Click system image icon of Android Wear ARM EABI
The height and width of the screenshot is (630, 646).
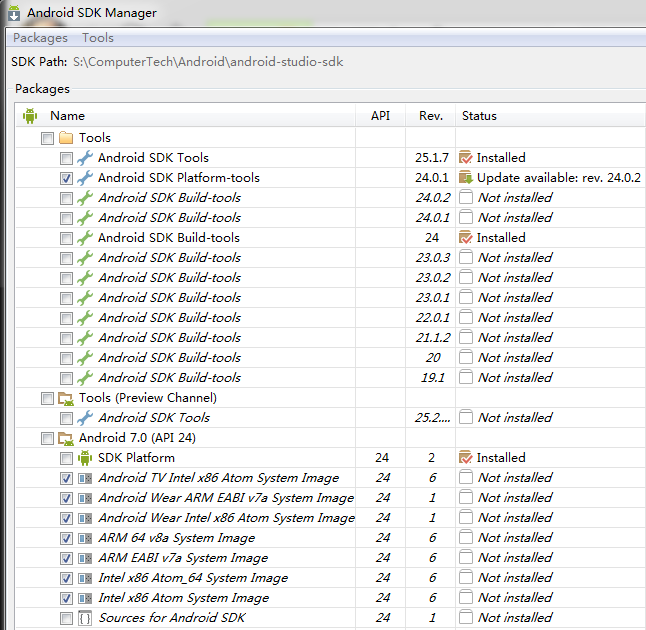tap(85, 499)
